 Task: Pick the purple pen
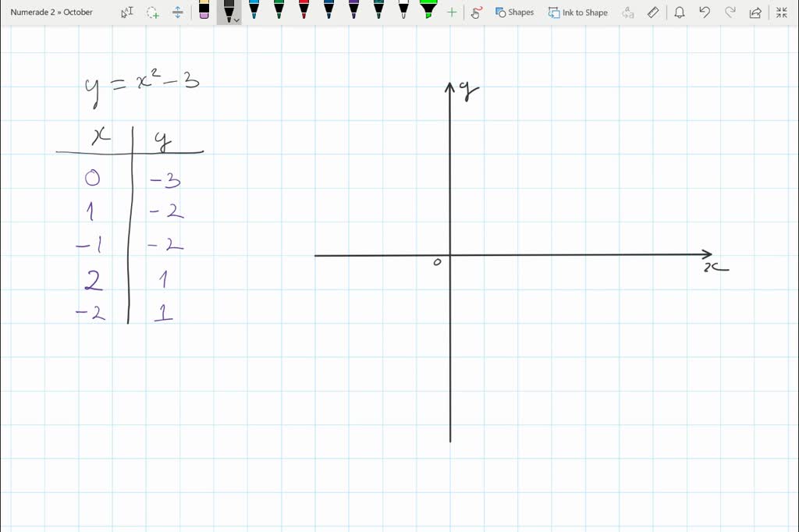point(353,10)
